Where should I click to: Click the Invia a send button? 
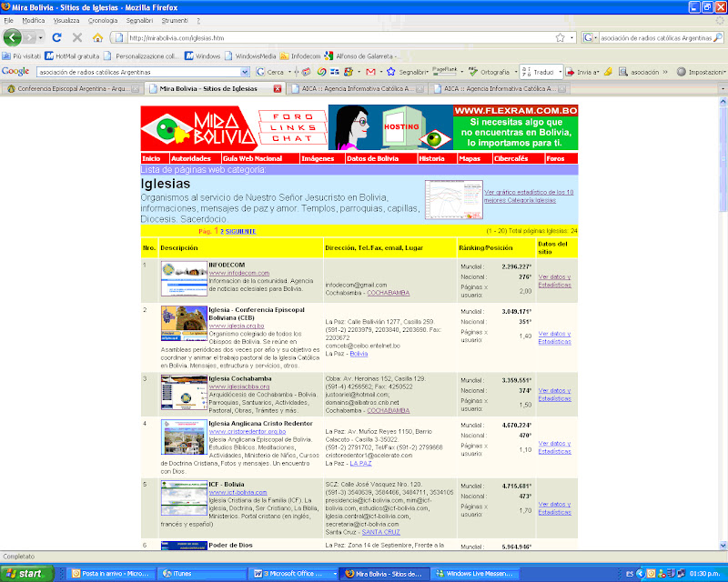[582, 72]
